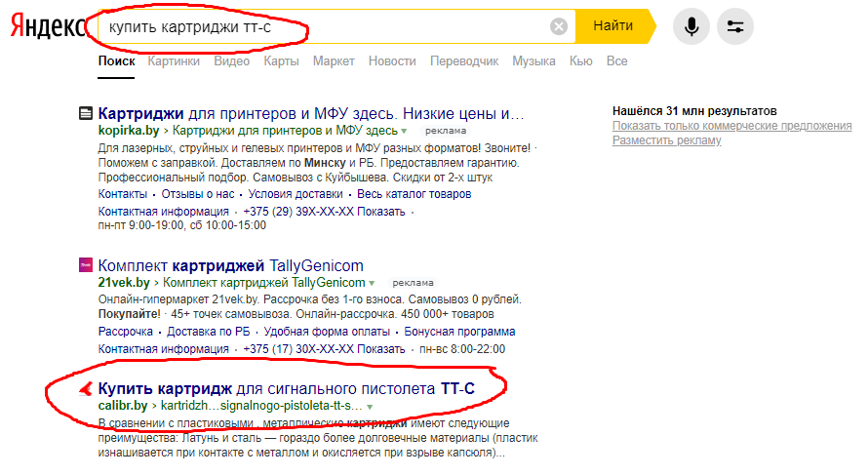Open the Купить картридж для сигнального пистолета link
The width and height of the screenshot is (868, 476).
click(287, 388)
